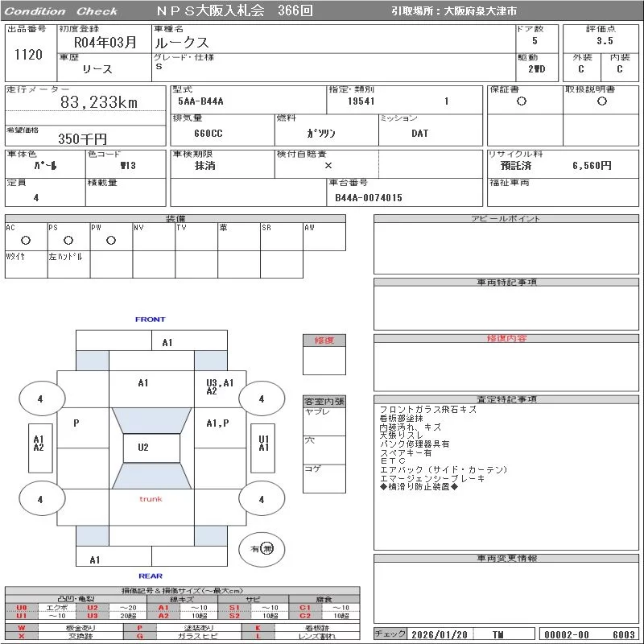The width and height of the screenshot is (644, 644).
Task: Select the rear-right tire circle in diagram
Action: (x=261, y=499)
